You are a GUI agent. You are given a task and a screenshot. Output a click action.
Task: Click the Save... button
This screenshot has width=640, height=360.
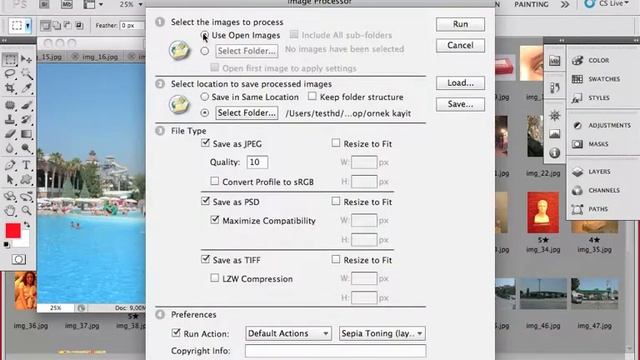[460, 104]
